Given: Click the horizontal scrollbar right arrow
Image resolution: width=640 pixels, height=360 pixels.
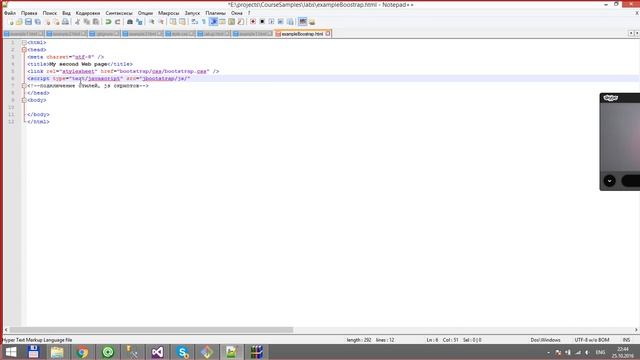Looking at the screenshot, I should click(x=636, y=330).
